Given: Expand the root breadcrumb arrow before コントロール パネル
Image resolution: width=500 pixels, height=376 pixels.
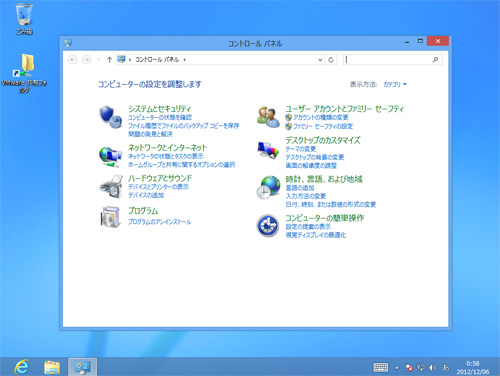Looking at the screenshot, I should [130, 60].
